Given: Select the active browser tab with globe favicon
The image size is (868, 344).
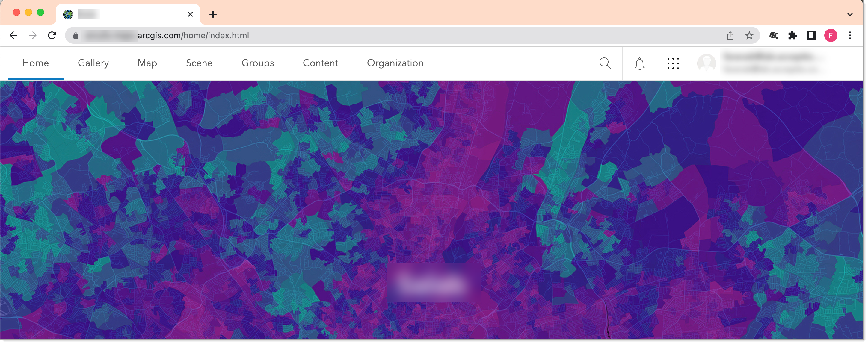Looking at the screenshot, I should 128,14.
